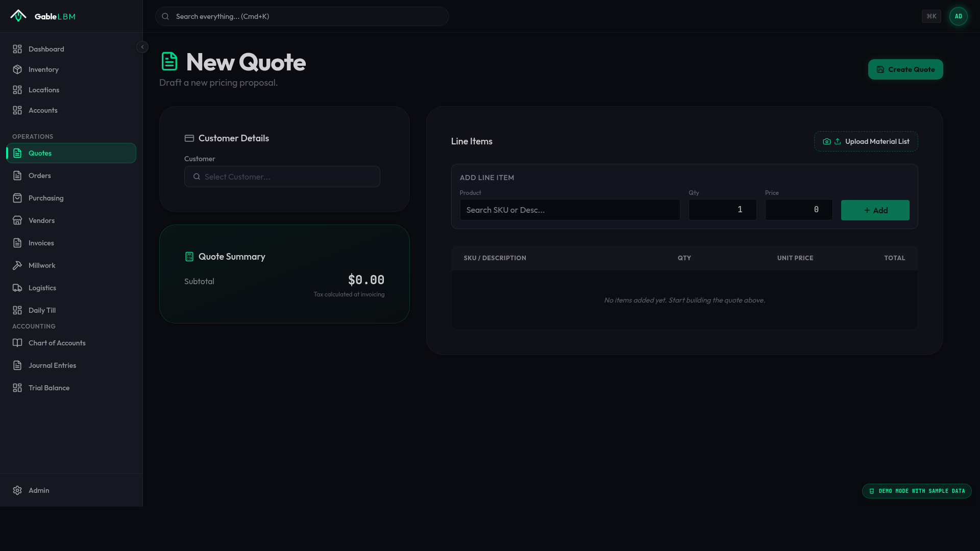Open the Product SKU search field
This screenshot has height=551, width=980.
pyautogui.click(x=570, y=210)
